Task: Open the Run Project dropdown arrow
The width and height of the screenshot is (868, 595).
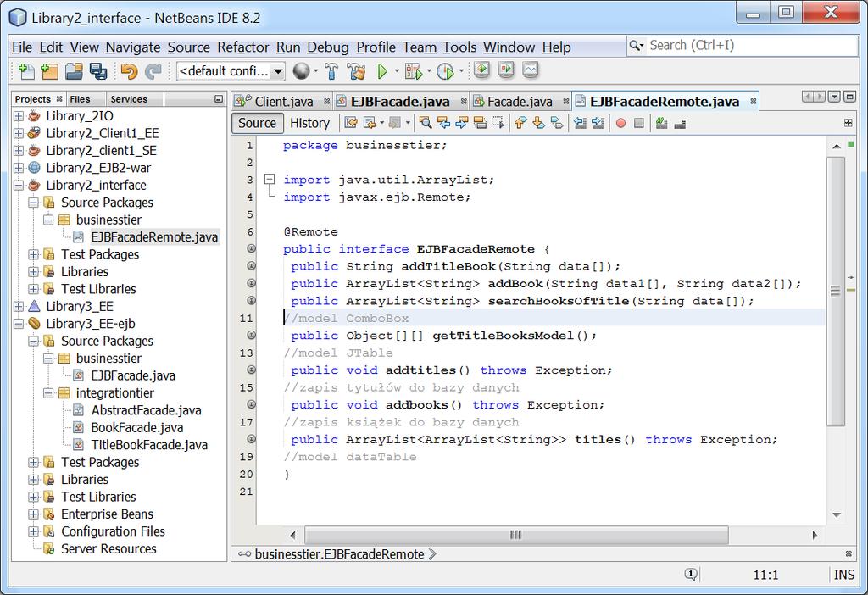Action: tap(397, 71)
